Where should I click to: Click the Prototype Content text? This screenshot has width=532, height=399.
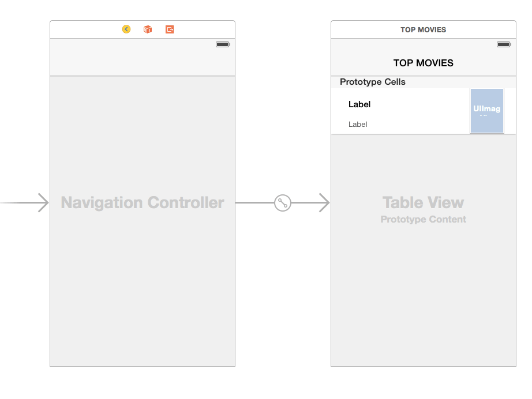pos(423,220)
